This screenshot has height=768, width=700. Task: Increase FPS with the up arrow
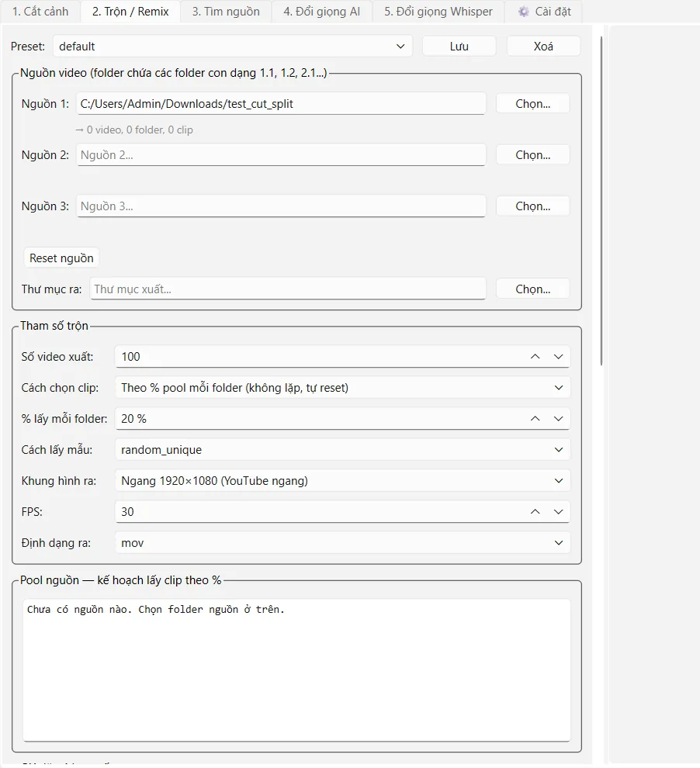[x=535, y=512]
